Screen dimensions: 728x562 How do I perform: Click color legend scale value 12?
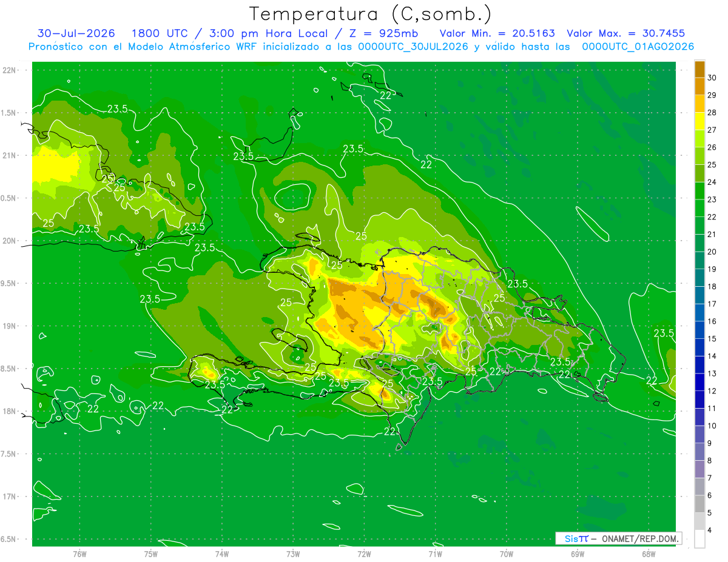point(712,391)
